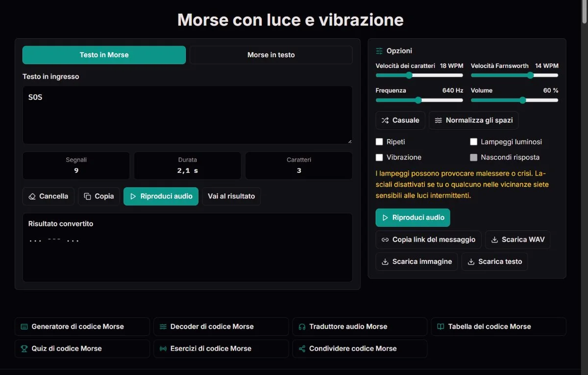Click the Opzioni sliders icon
588x375 pixels.
pos(379,51)
